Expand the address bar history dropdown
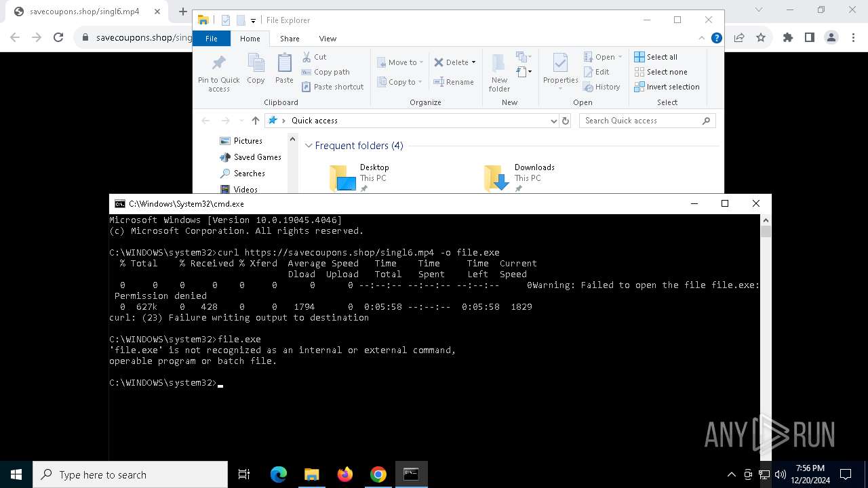The width and height of the screenshot is (868, 488). click(554, 121)
